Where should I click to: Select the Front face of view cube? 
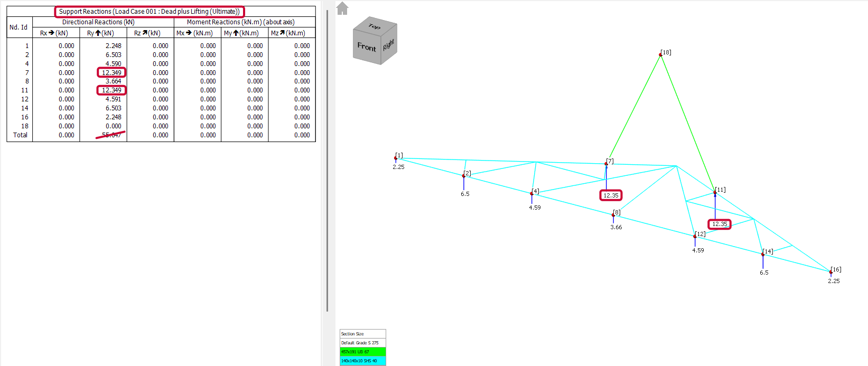tap(367, 47)
